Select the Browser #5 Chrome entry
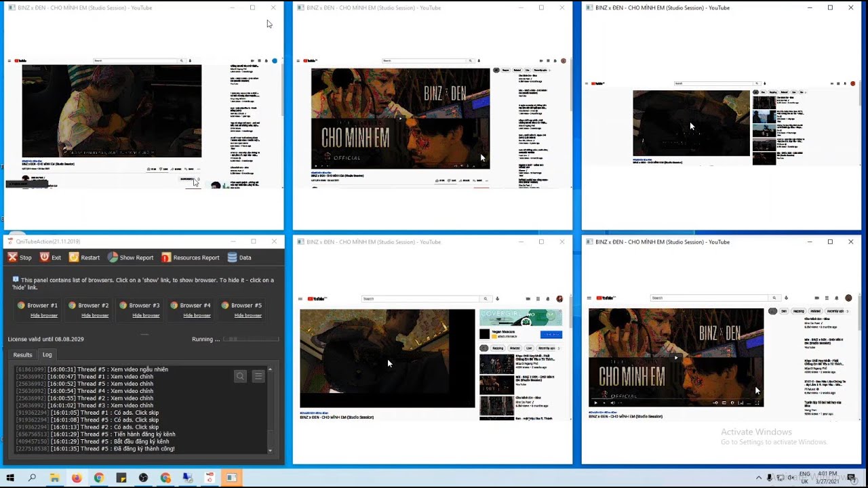Viewport: 868px width, 488px height. point(241,305)
